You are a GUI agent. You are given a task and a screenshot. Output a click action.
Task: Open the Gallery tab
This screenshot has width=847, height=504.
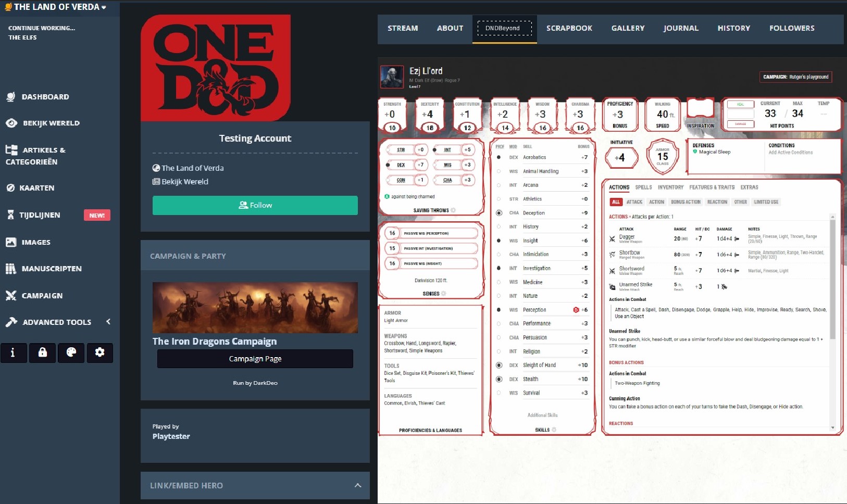point(628,28)
